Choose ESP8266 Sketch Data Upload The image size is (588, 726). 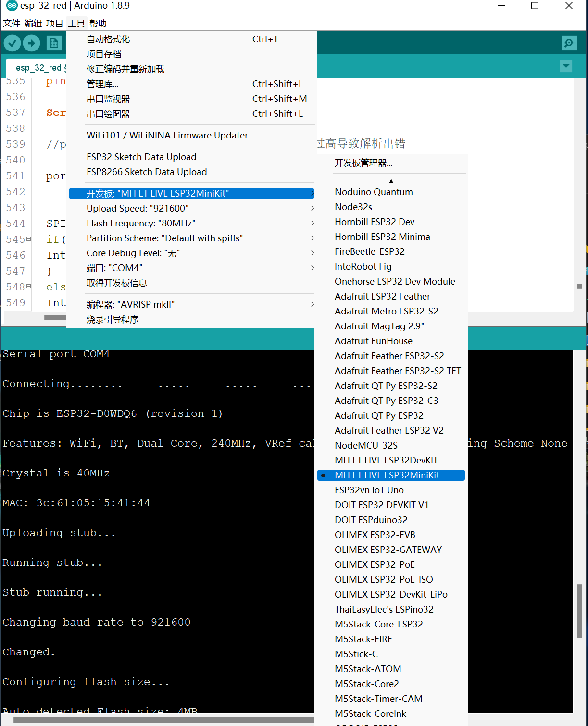191,172
